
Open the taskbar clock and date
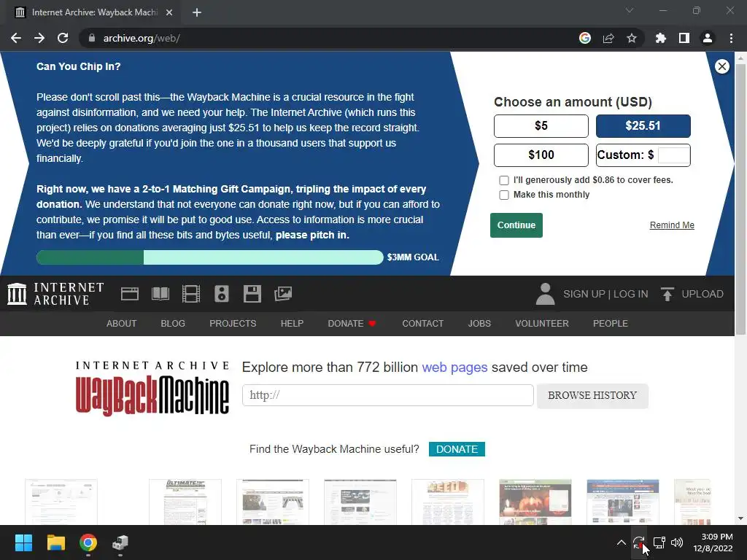coord(713,542)
